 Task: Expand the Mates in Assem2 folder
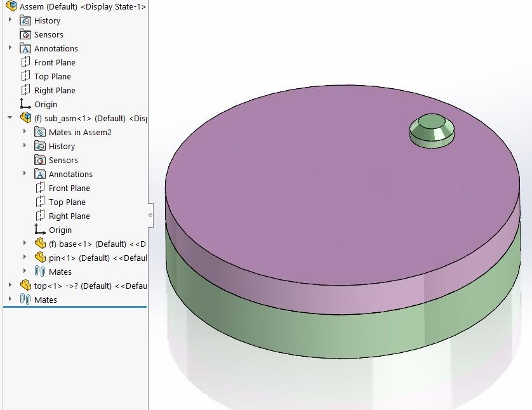(24, 131)
